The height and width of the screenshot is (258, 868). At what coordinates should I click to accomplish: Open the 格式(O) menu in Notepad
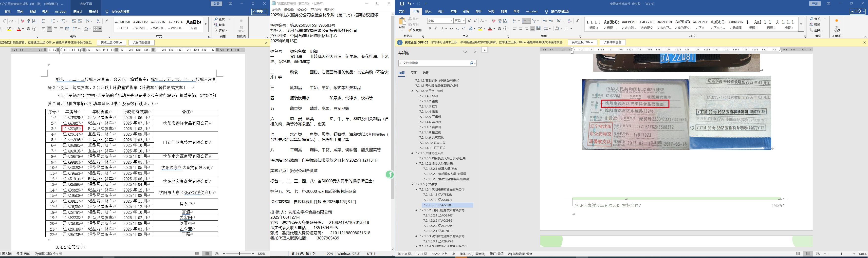[x=302, y=9]
